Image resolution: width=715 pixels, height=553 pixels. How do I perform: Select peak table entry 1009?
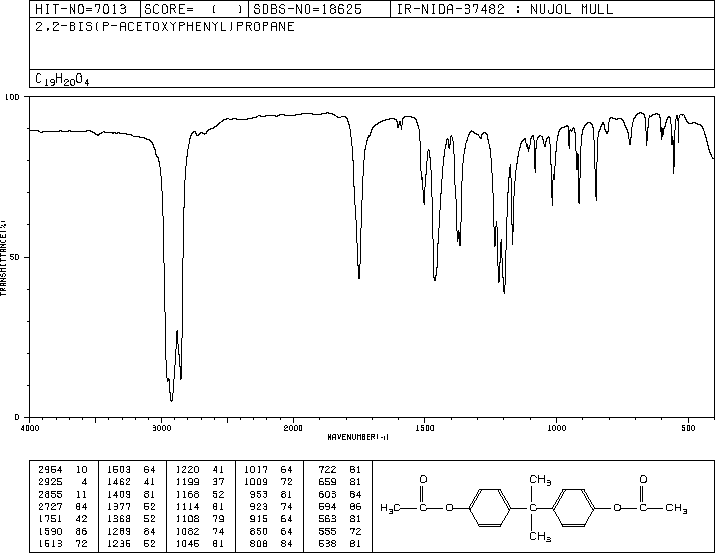tap(256, 481)
